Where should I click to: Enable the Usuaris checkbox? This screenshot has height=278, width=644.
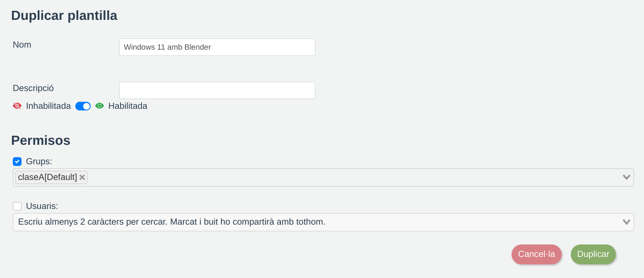click(x=17, y=206)
